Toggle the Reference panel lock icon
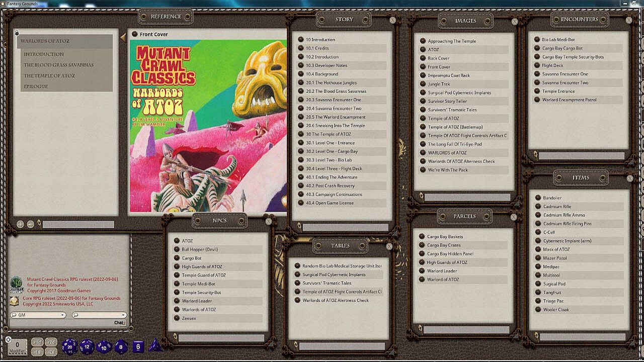This screenshot has width=644, height=362. point(17,33)
